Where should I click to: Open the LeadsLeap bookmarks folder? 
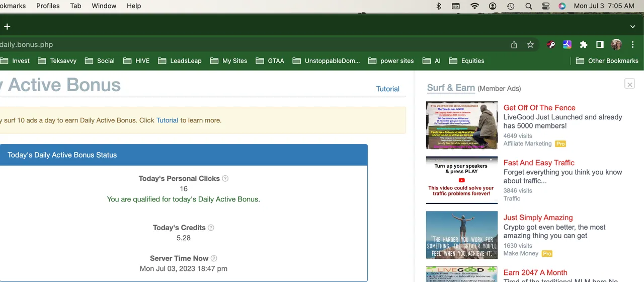(180, 61)
